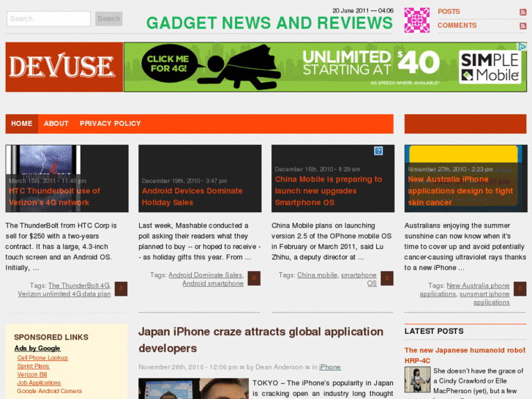Open 'HTC Thunderbolt use of Verizon's 4G network'
This screenshot has height=399, width=532.
pyautogui.click(x=54, y=197)
